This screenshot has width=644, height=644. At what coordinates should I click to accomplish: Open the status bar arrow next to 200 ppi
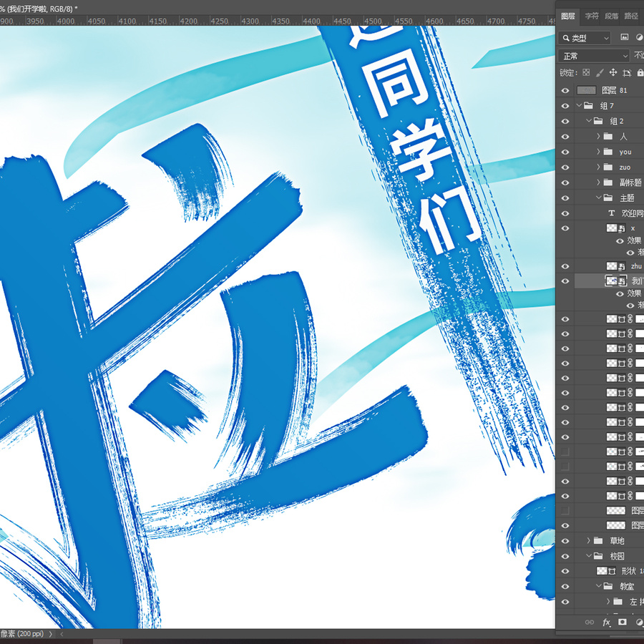(x=51, y=634)
